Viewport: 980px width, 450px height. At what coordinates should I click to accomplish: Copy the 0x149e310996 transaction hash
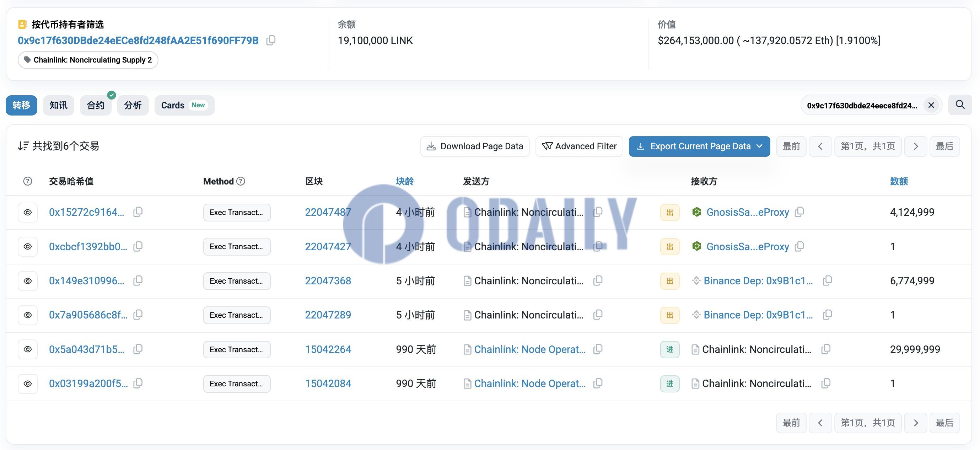(138, 281)
